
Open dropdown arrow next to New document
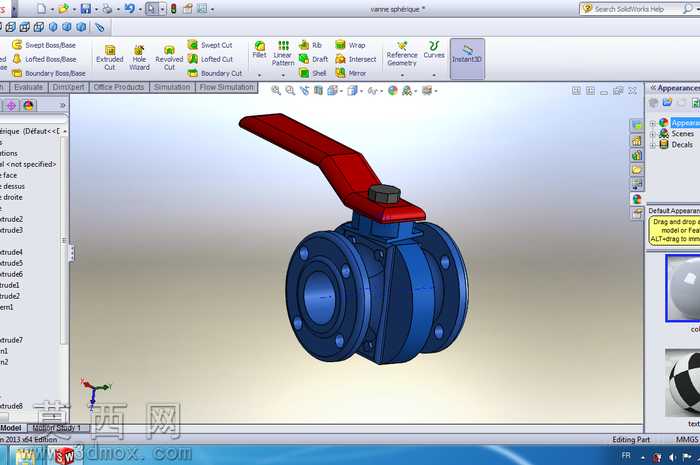click(x=52, y=9)
